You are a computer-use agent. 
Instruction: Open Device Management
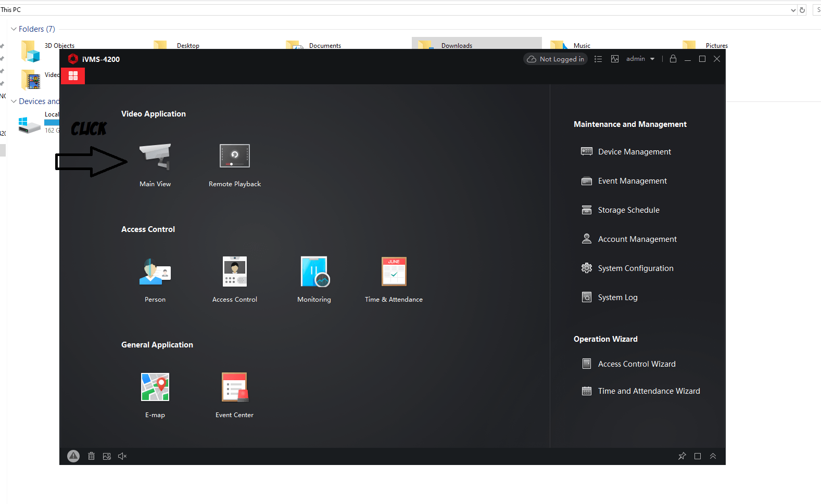626,152
